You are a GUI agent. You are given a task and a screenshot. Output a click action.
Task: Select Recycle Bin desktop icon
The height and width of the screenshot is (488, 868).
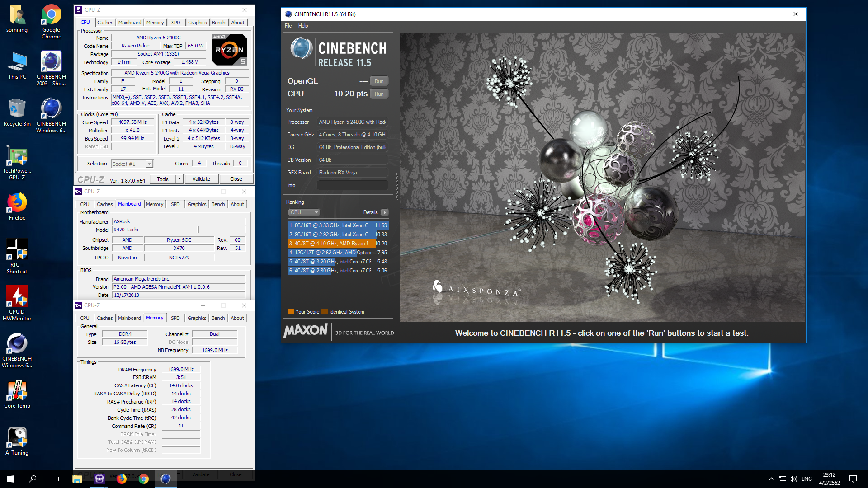point(17,113)
